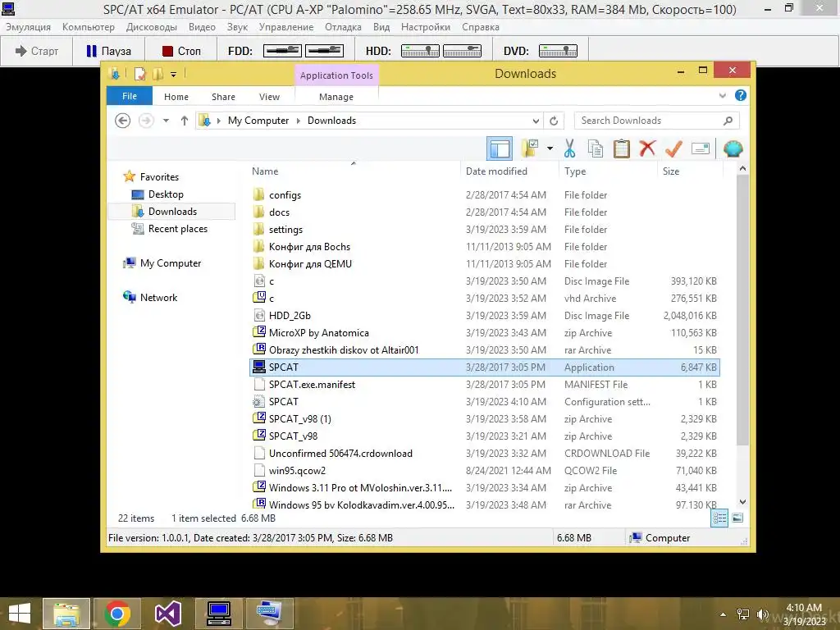
Task: Click the search magnifier icon
Action: (x=728, y=121)
